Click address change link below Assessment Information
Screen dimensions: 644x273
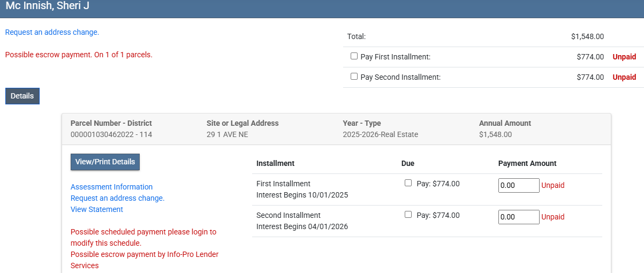click(117, 198)
